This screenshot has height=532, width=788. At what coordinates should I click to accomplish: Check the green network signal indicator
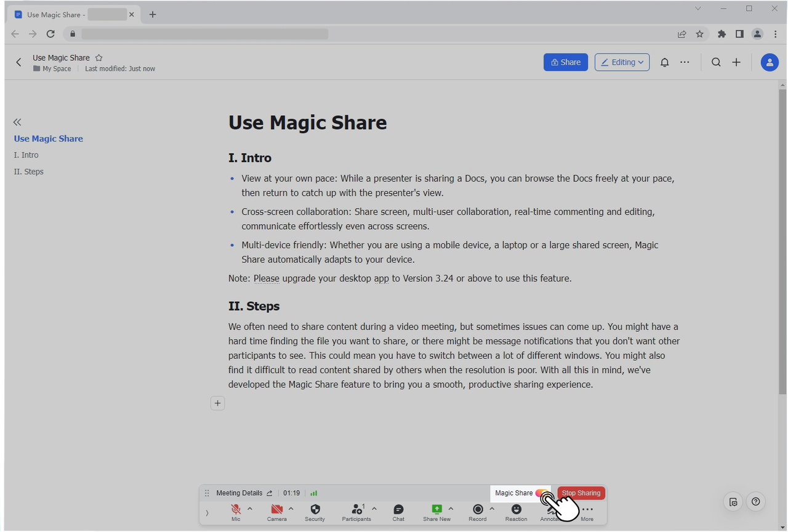point(314,493)
